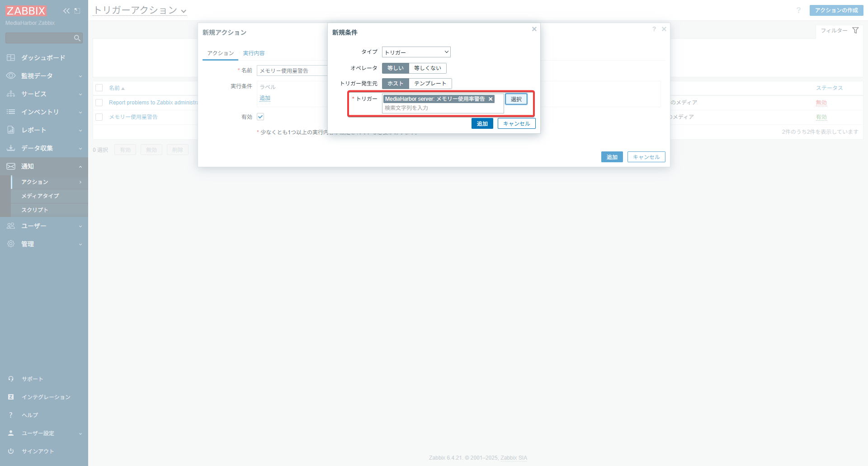Remove the MediaHarbor server trigger tag
The width and height of the screenshot is (868, 466).
pos(491,99)
